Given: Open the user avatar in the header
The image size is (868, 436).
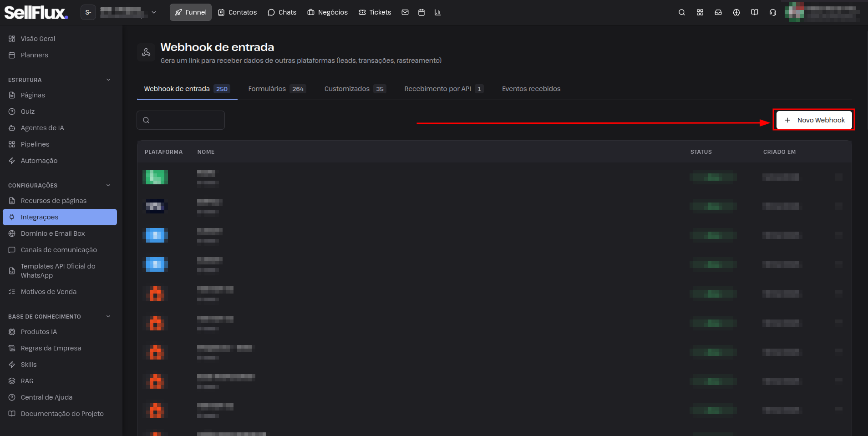Looking at the screenshot, I should click(794, 12).
